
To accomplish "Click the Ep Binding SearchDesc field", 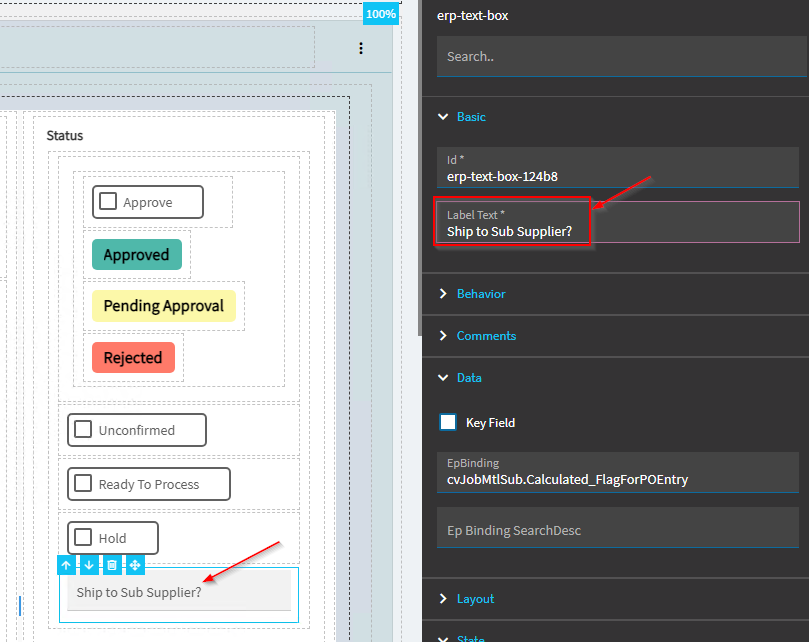I will pyautogui.click(x=618, y=527).
